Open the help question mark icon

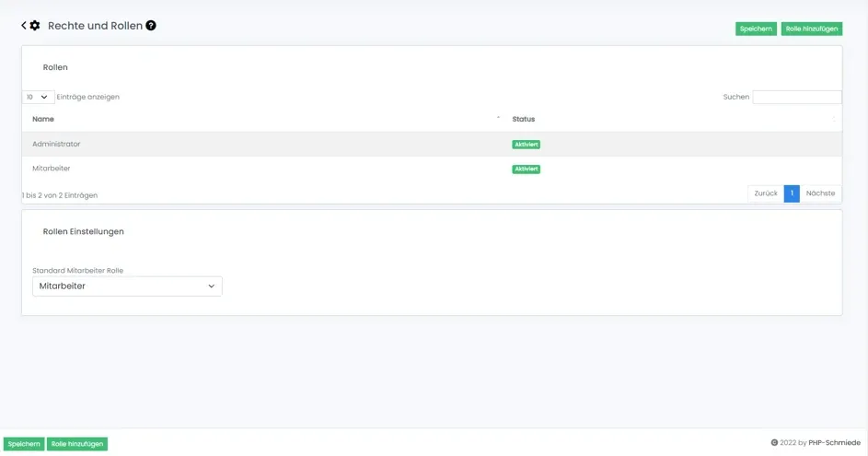coord(151,26)
